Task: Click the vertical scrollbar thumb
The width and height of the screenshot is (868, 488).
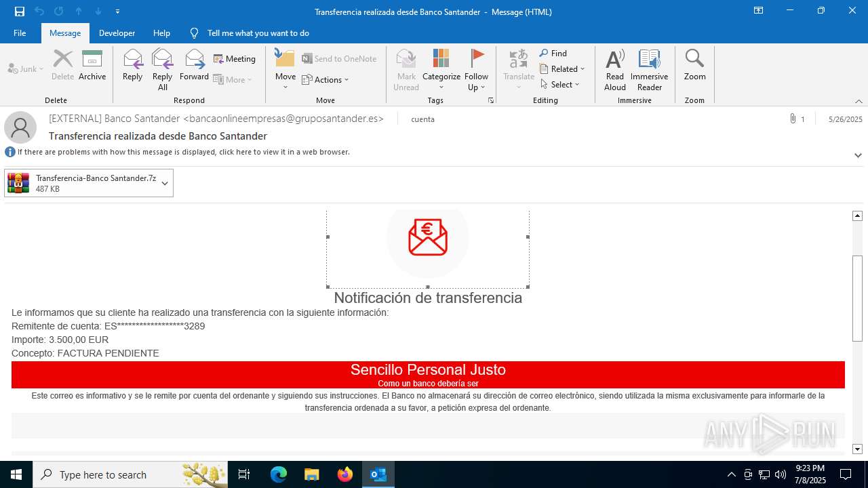Action: click(857, 298)
